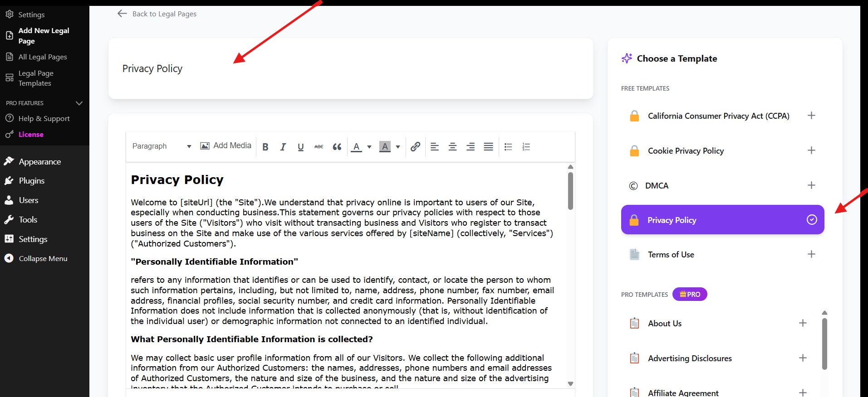Open the background color dropdown arrow
868x397 pixels.
click(x=398, y=146)
